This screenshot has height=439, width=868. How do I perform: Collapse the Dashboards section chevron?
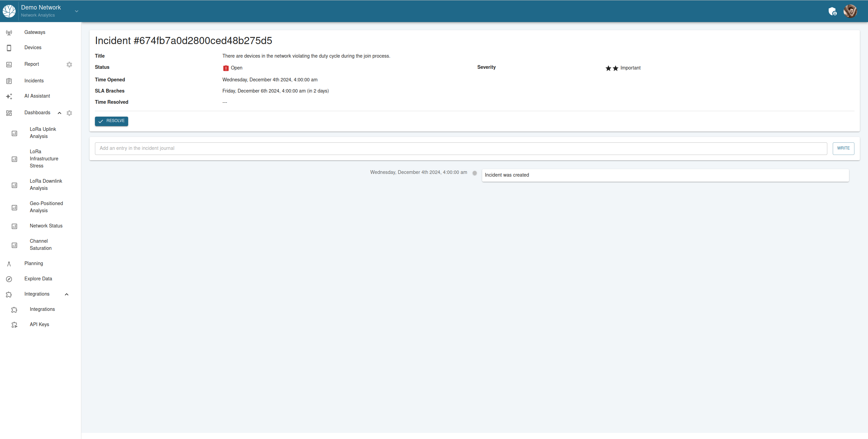coord(59,113)
